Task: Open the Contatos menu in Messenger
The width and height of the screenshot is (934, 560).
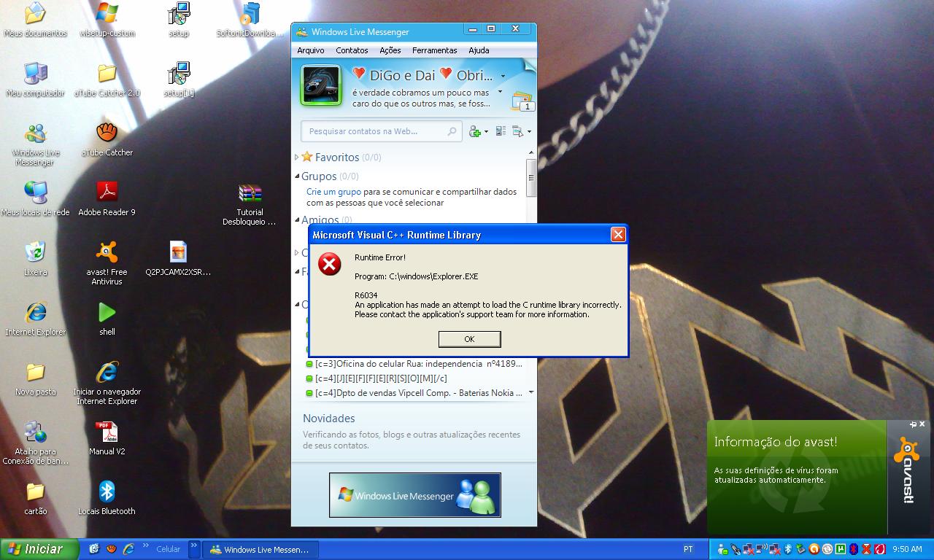Action: click(352, 50)
